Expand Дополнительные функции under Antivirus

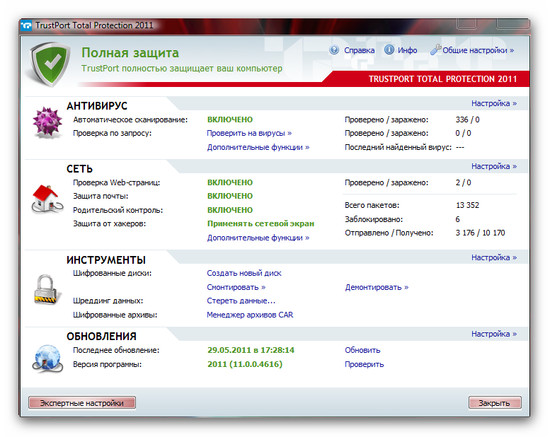tap(258, 147)
